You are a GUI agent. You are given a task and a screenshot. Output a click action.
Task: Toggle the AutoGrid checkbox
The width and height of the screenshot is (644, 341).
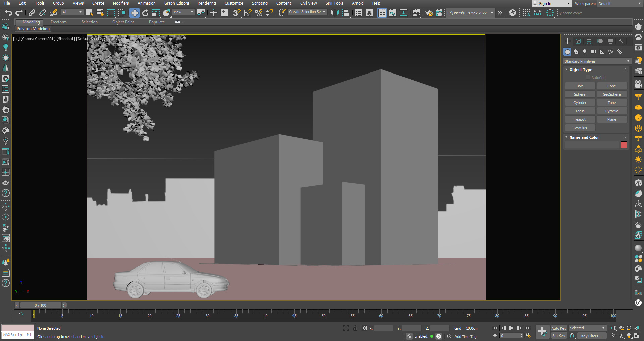click(x=588, y=78)
